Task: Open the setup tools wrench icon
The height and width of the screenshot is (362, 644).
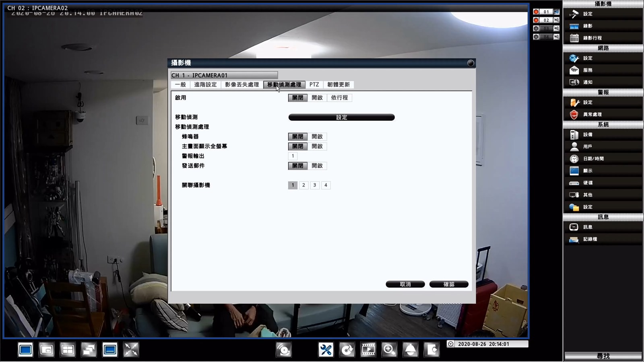Action: click(x=326, y=350)
